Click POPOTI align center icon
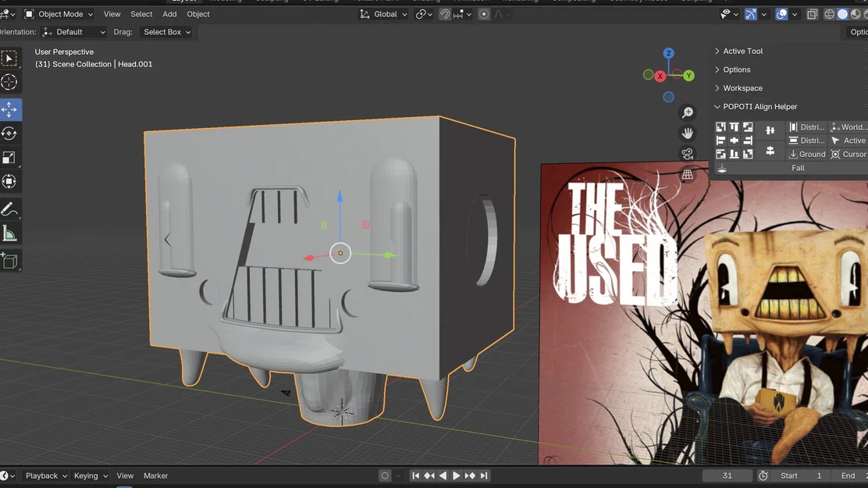 pos(734,141)
